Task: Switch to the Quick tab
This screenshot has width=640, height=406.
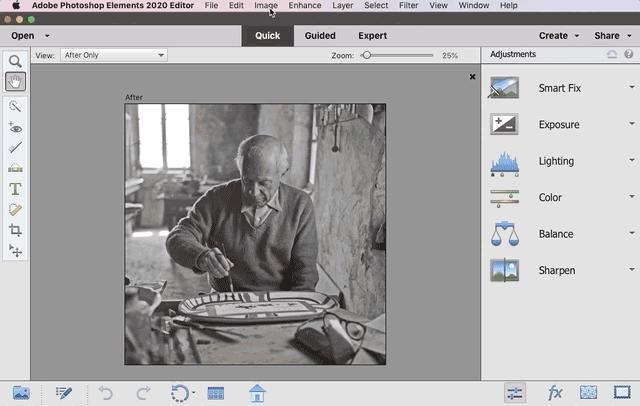Action: click(x=267, y=36)
